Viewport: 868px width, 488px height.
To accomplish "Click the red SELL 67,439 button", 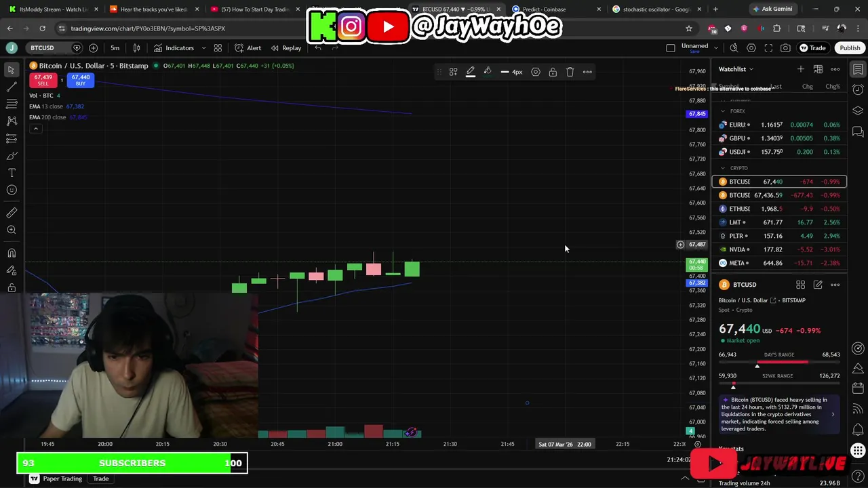I will pos(43,80).
